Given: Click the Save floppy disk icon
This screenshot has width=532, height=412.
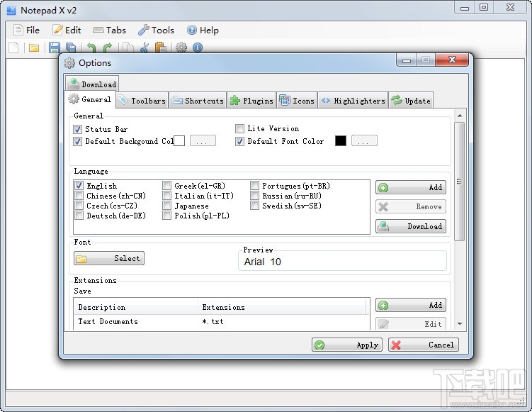Looking at the screenshot, I should click(55, 48).
